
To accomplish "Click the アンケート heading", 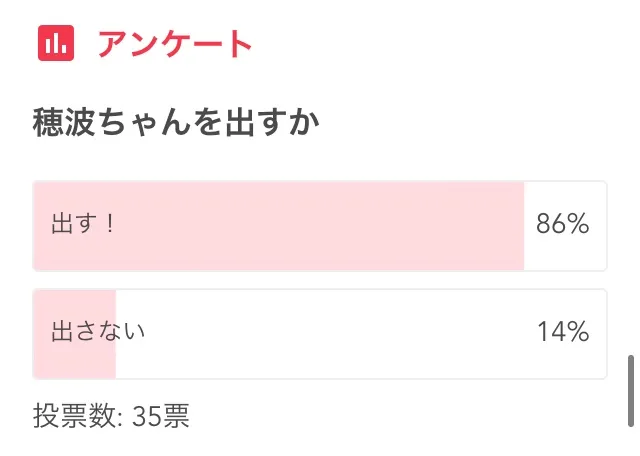I will (x=174, y=44).
